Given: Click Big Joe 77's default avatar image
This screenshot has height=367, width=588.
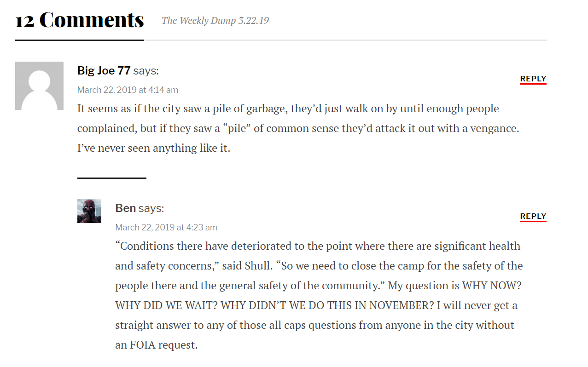Looking at the screenshot, I should (39, 86).
